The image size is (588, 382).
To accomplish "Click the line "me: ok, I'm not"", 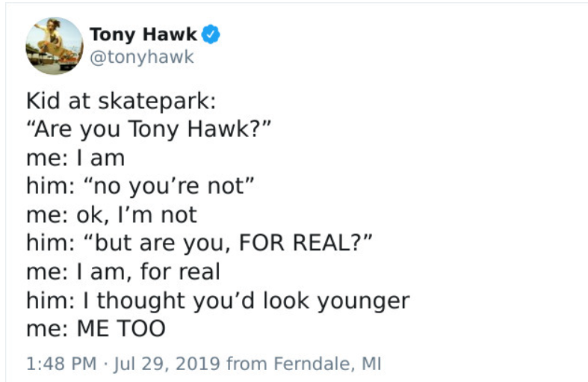I will coord(111,215).
